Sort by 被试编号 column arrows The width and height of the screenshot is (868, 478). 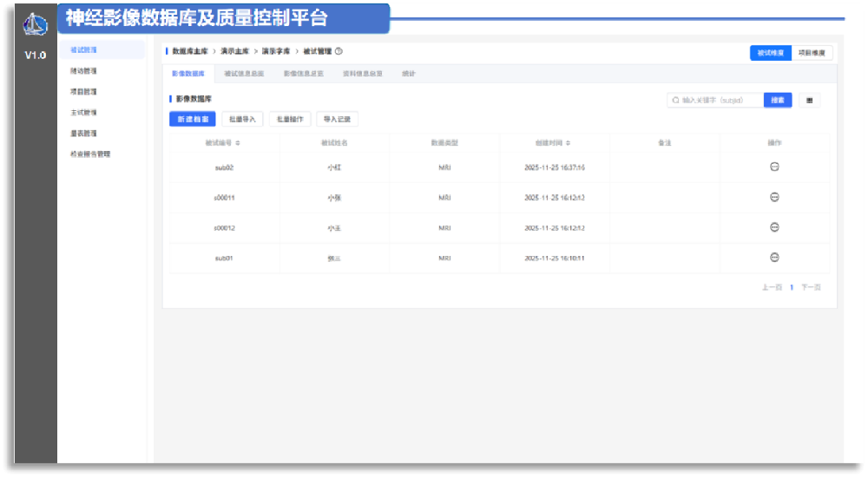pyautogui.click(x=238, y=142)
